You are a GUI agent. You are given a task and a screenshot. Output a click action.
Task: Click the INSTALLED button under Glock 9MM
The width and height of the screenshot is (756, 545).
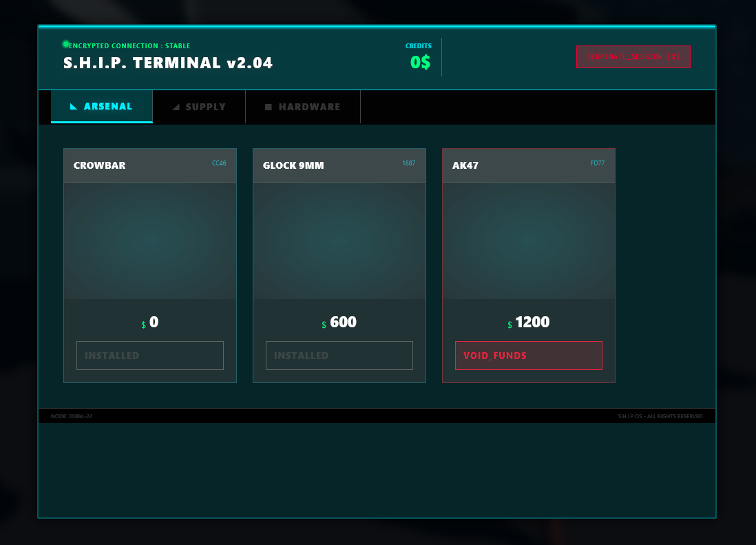point(339,356)
